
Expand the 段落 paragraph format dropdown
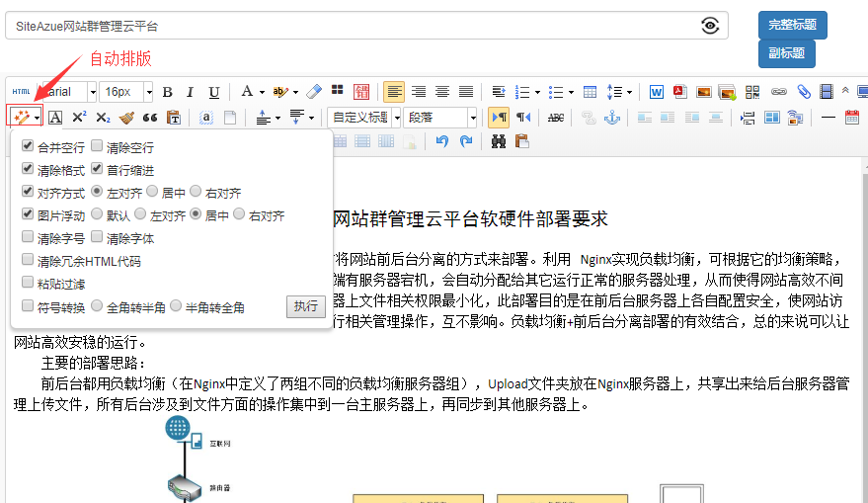473,118
